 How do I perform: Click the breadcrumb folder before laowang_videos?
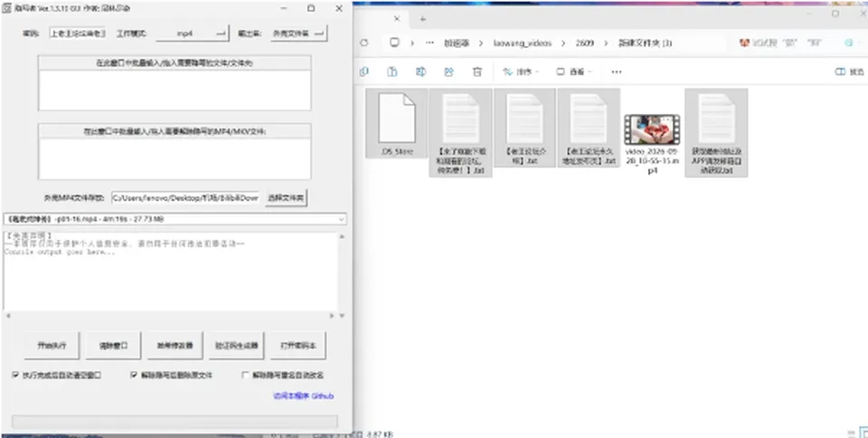pyautogui.click(x=456, y=43)
